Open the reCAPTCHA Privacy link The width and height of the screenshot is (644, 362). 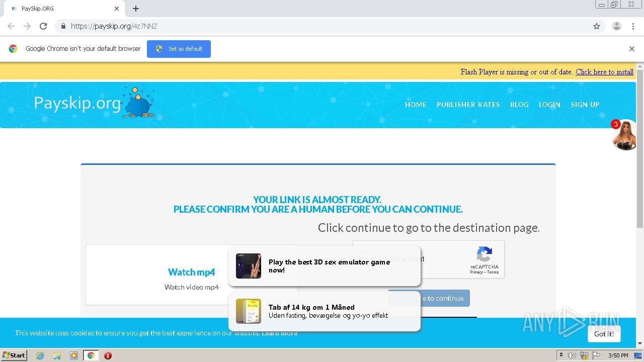[x=476, y=272]
